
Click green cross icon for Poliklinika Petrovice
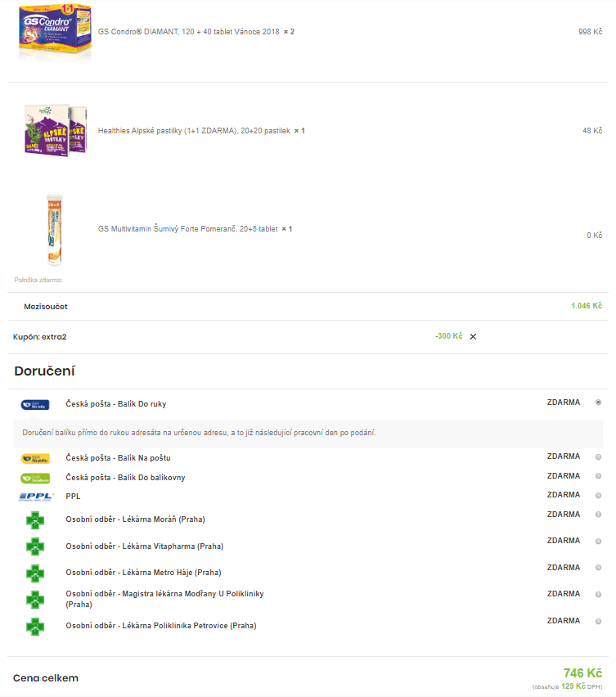(x=35, y=627)
